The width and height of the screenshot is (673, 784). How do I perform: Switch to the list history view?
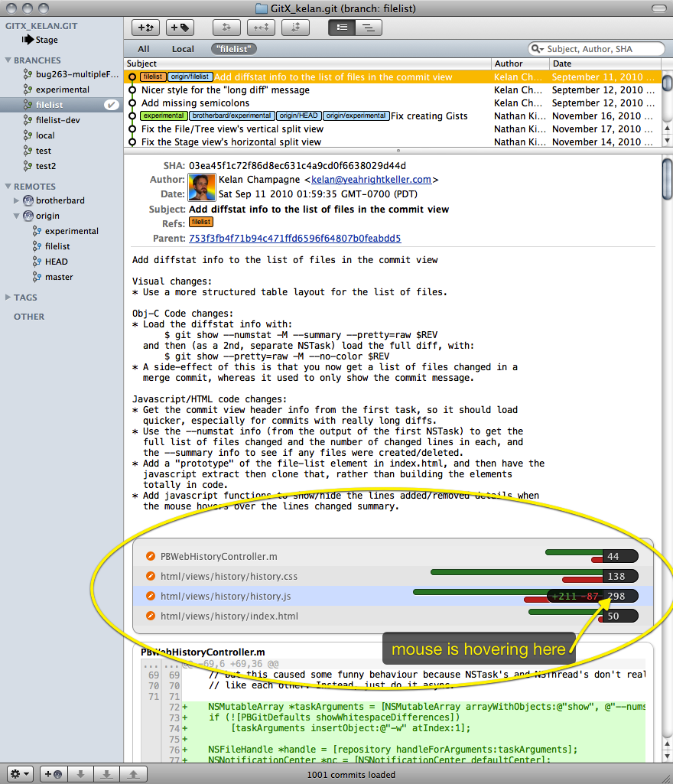[341, 28]
